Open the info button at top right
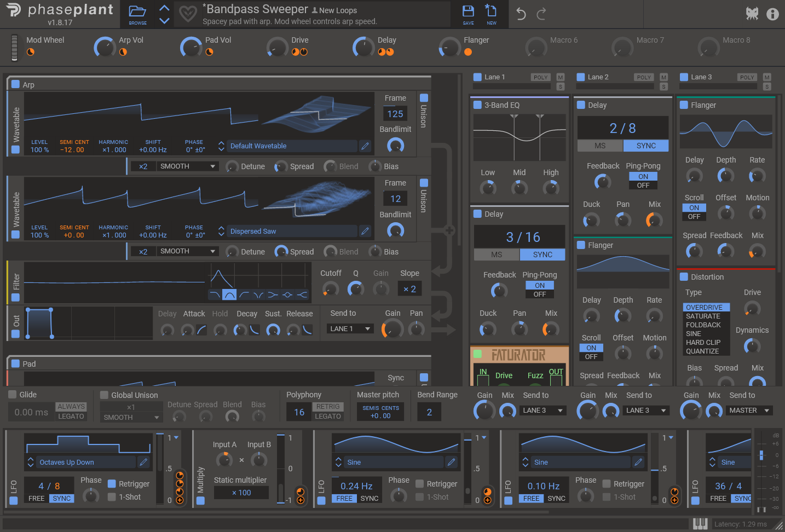This screenshot has width=785, height=532. click(772, 14)
